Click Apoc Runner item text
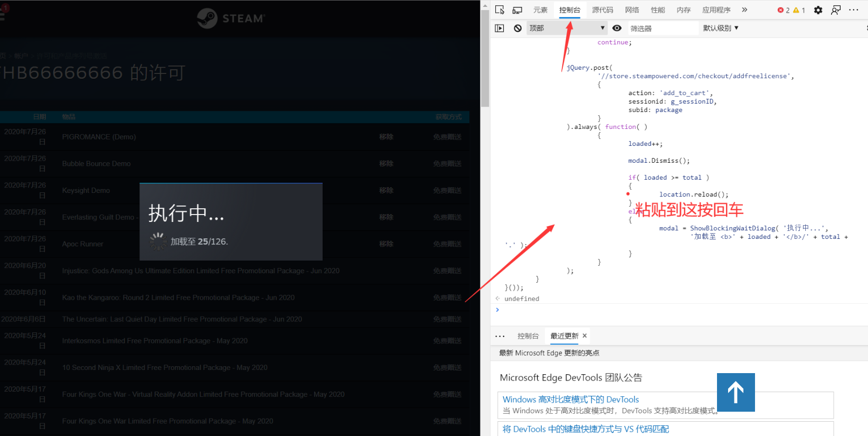Screen dimensions: 868x436 [82, 244]
